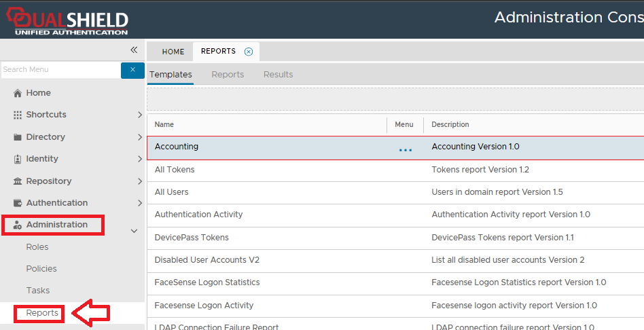Click the Identity badge icon
This screenshot has height=330, width=644.
pos(18,159)
